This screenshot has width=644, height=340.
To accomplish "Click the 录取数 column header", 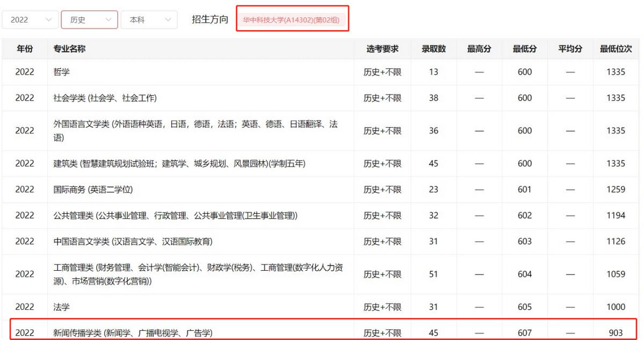I will point(433,48).
